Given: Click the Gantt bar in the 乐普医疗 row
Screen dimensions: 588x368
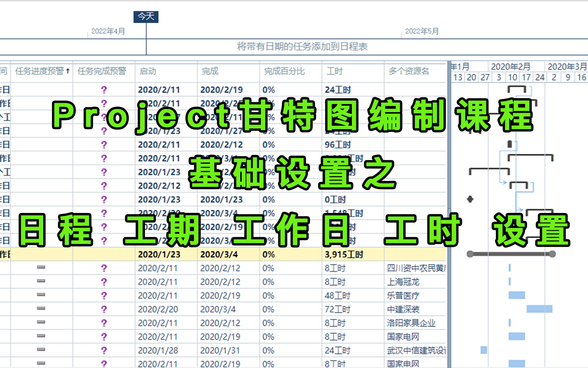Looking at the screenshot, I should (x=517, y=295).
